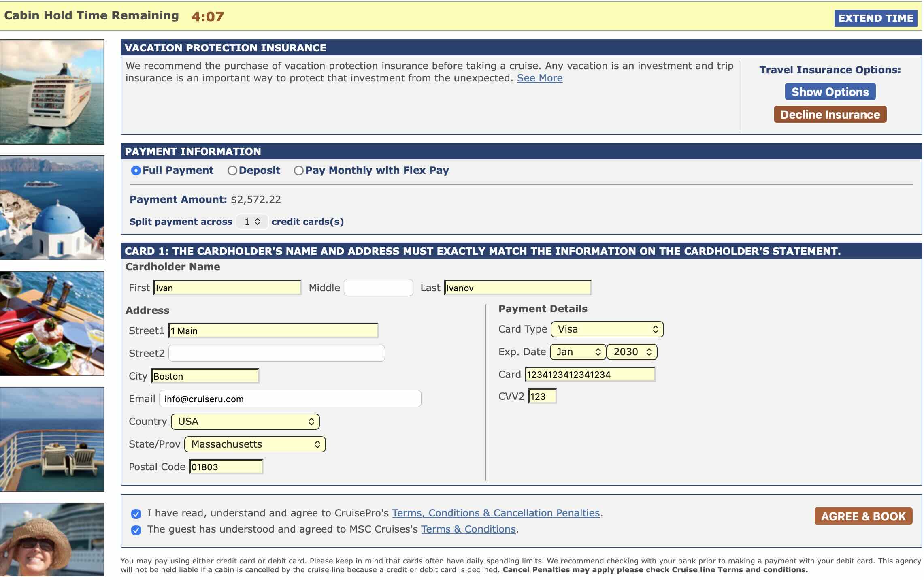This screenshot has height=580, width=924.
Task: Click the Decline Insurance button
Action: coord(830,115)
